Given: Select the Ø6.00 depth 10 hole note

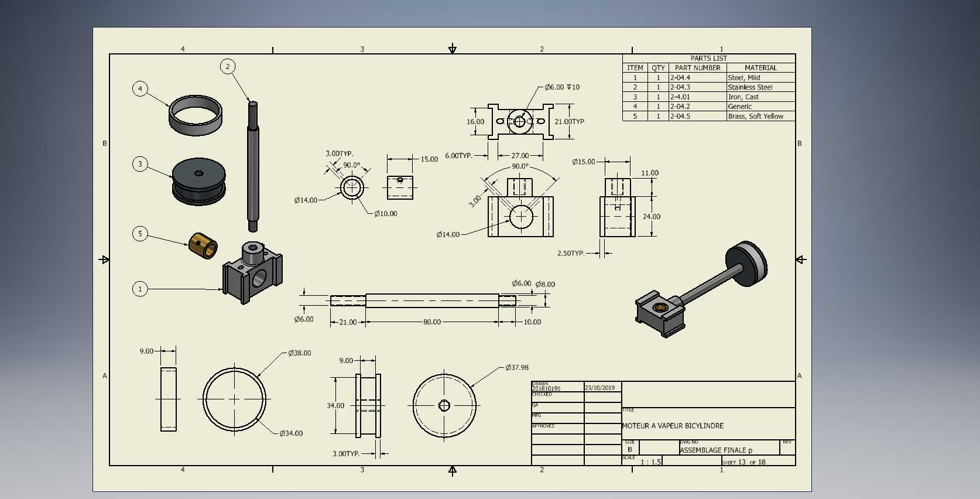Looking at the screenshot, I should click(x=562, y=87).
